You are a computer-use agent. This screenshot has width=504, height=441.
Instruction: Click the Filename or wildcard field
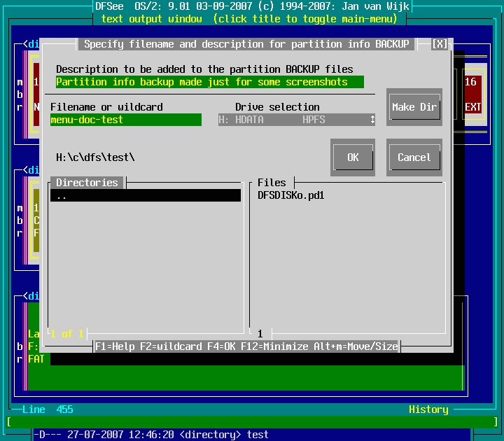(126, 120)
